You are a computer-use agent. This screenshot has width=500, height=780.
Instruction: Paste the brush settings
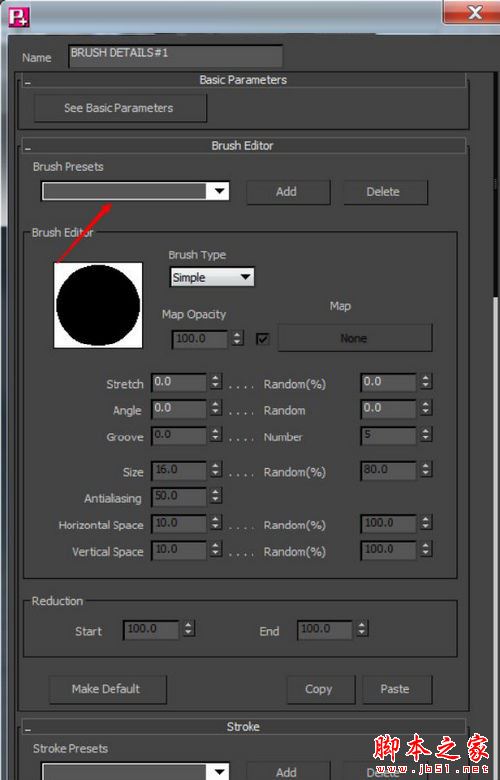(x=397, y=689)
